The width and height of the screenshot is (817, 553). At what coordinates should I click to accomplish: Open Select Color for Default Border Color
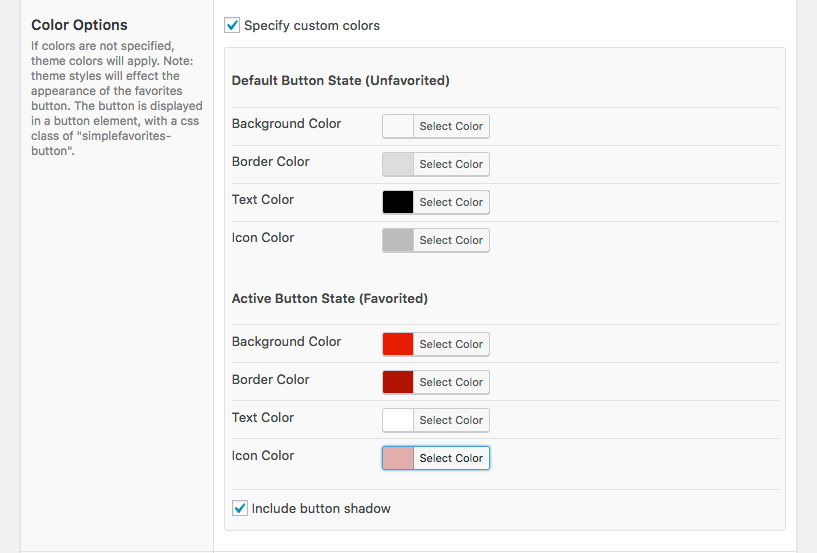point(451,164)
